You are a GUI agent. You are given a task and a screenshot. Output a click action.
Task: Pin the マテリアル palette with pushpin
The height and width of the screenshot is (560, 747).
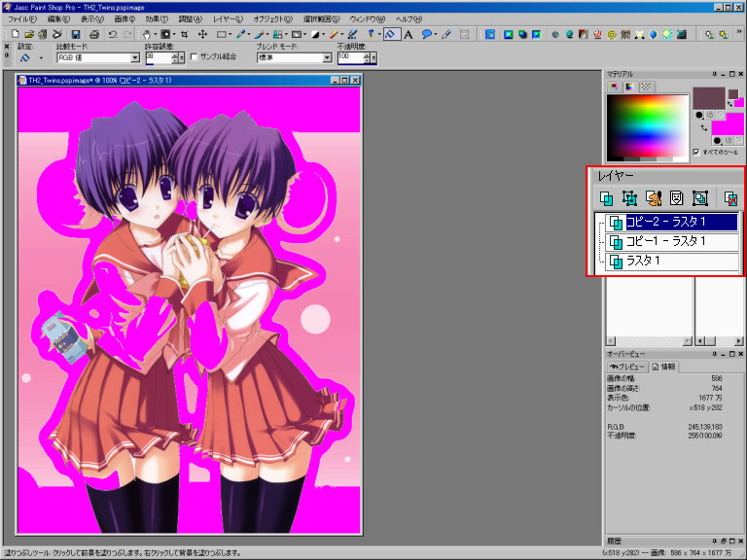tap(715, 74)
